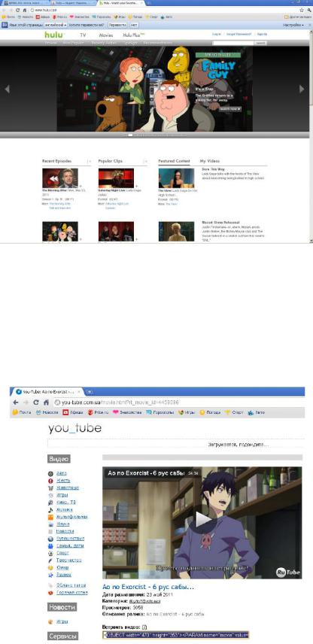The width and height of the screenshot is (313, 644).
Task: Switch to the My Videos tab
Action: point(209,161)
